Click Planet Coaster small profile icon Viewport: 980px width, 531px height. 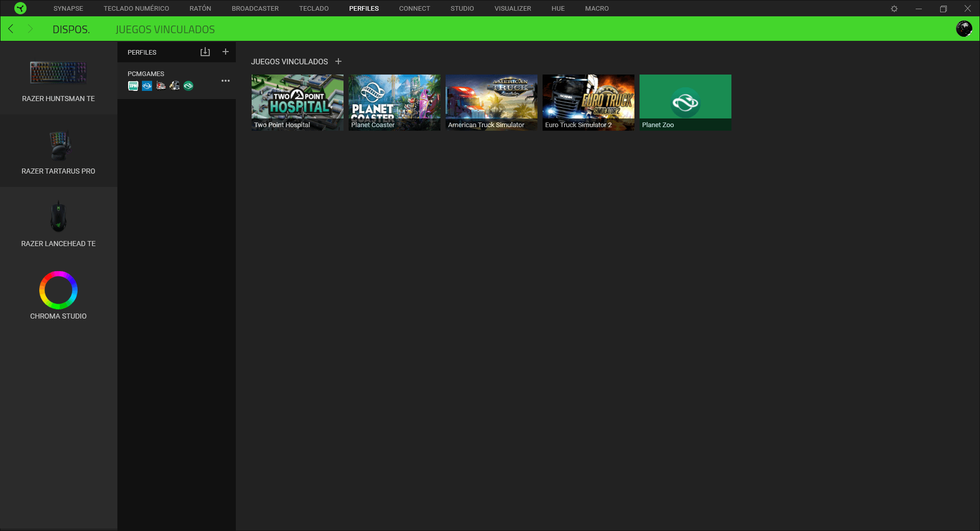coord(147,86)
